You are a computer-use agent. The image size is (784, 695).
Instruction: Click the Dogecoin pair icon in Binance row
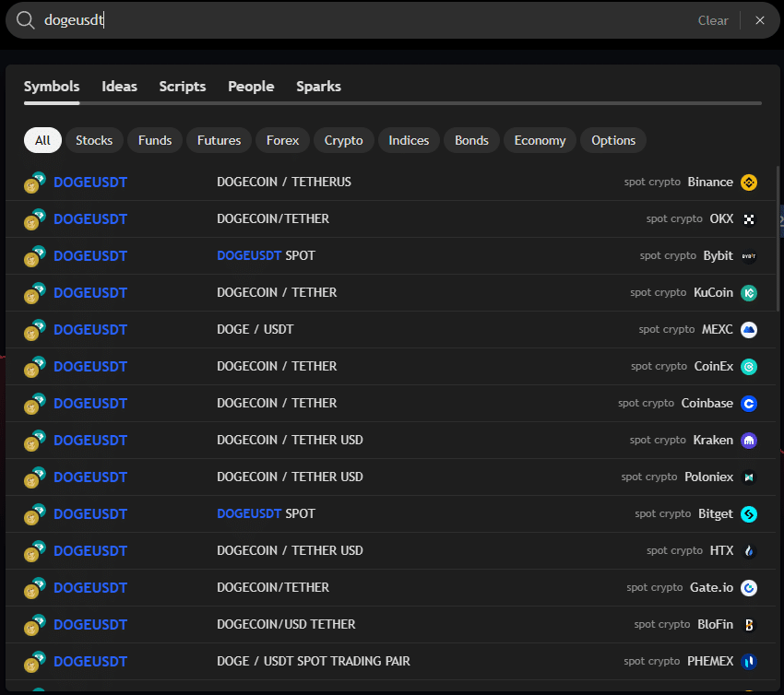(x=34, y=183)
